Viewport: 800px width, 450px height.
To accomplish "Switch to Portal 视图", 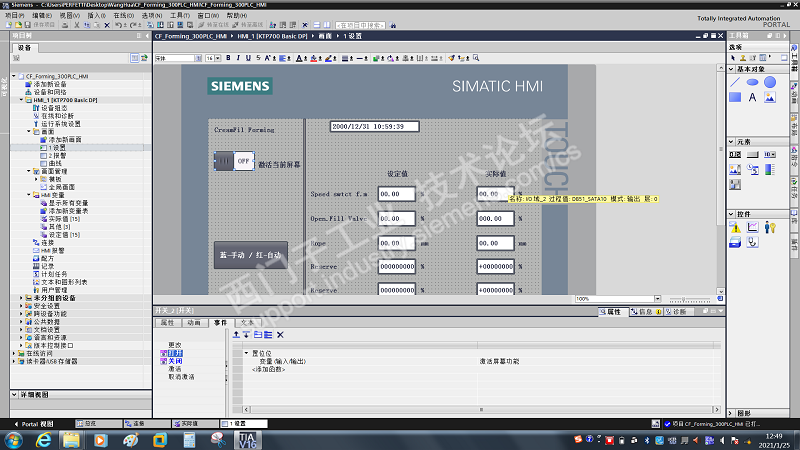I will [x=34, y=424].
